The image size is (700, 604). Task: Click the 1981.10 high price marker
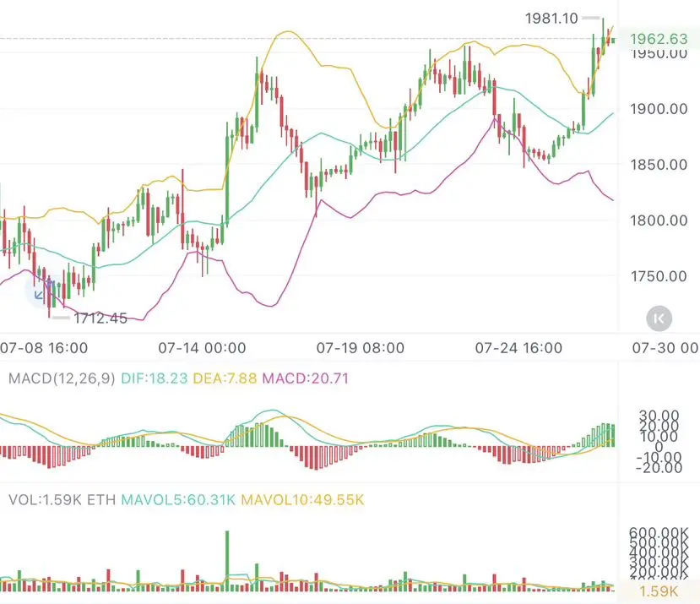coord(551,19)
